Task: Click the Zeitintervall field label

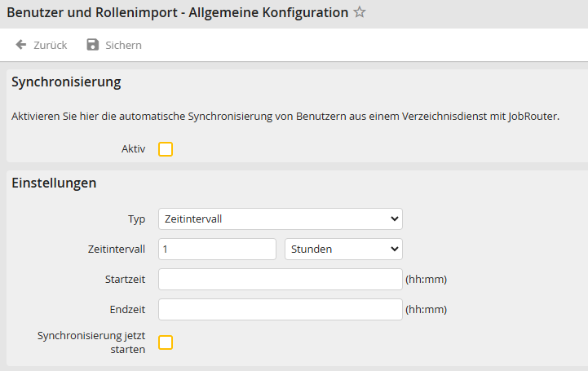Action: tap(117, 250)
